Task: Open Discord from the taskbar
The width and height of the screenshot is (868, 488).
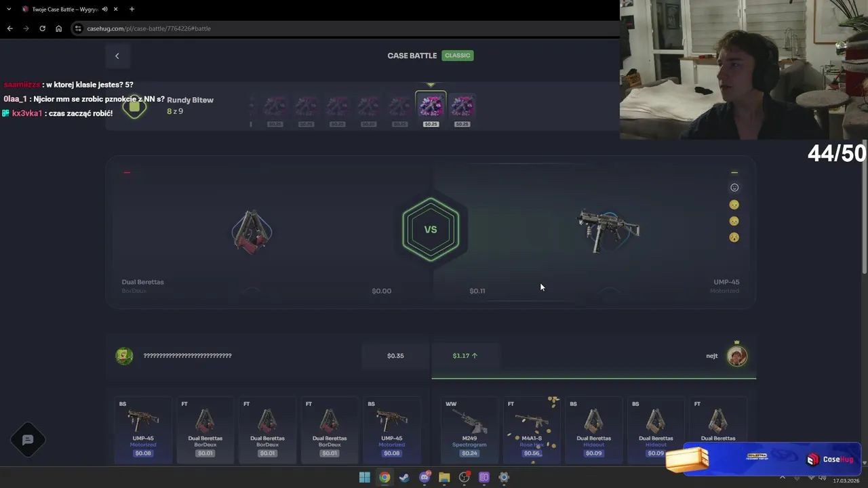Action: pos(425,477)
